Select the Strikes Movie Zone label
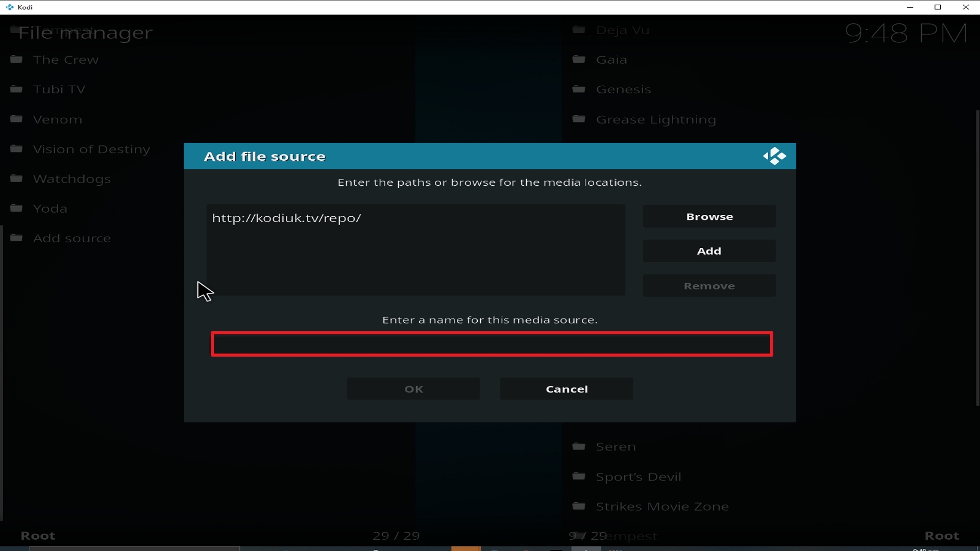Image resolution: width=980 pixels, height=551 pixels. pyautogui.click(x=663, y=507)
